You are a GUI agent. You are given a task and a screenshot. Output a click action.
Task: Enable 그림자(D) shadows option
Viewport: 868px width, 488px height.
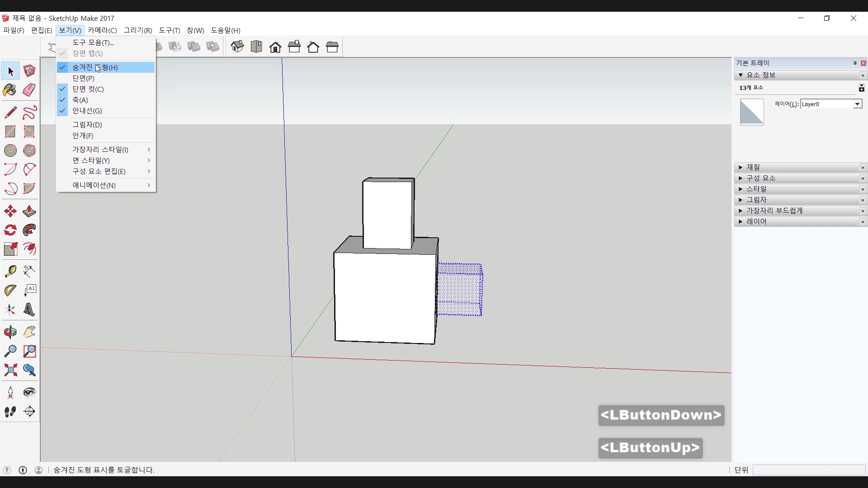(87, 125)
